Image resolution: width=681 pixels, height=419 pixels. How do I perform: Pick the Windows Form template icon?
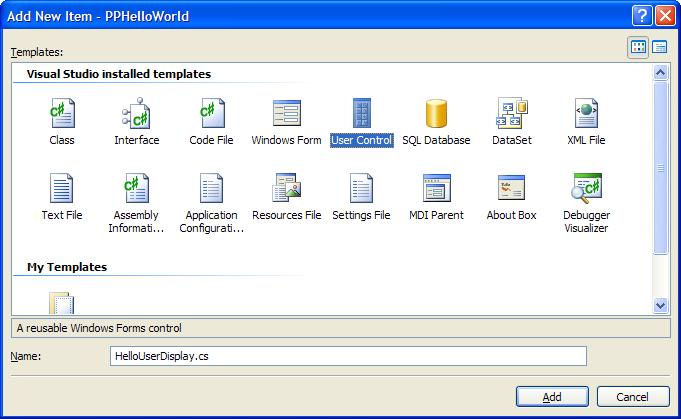click(287, 113)
